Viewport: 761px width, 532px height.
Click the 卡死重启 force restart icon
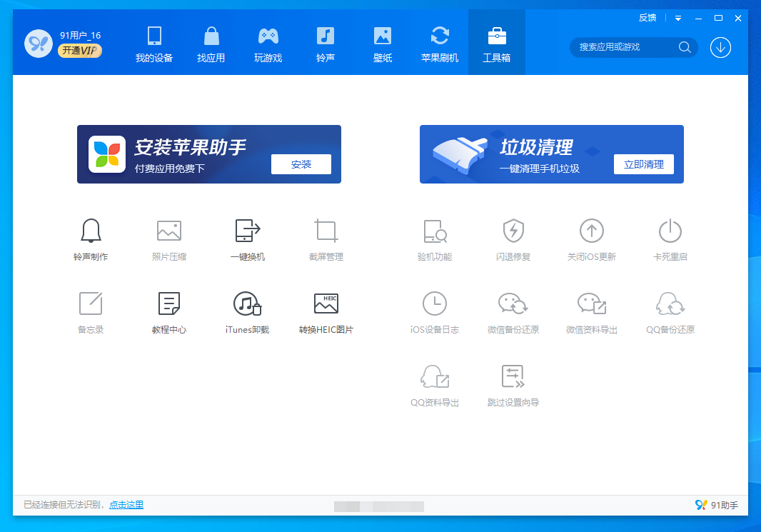(670, 231)
